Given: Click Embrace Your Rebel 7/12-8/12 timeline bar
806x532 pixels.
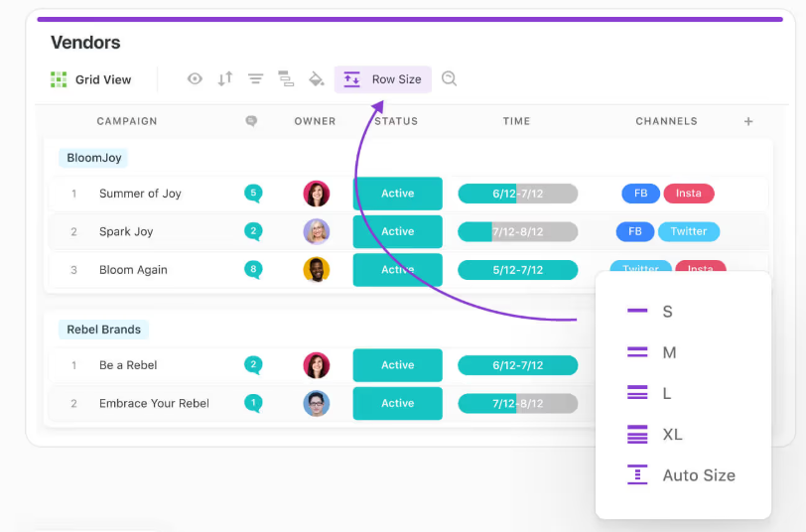Looking at the screenshot, I should [x=517, y=404].
